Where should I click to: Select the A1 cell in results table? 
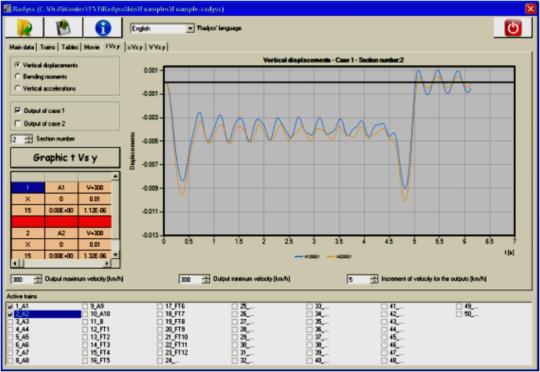point(61,187)
